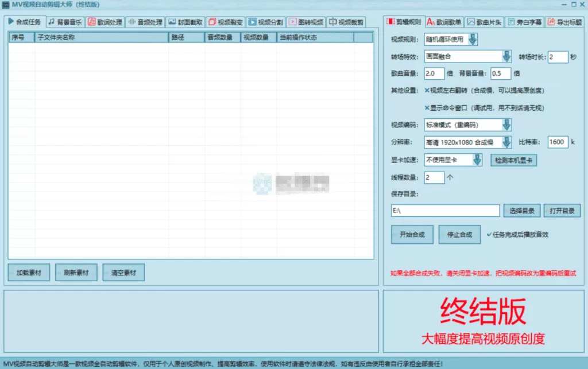Open the 视频裁剪 video crop tool
The height and width of the screenshot is (369, 588).
click(333, 22)
